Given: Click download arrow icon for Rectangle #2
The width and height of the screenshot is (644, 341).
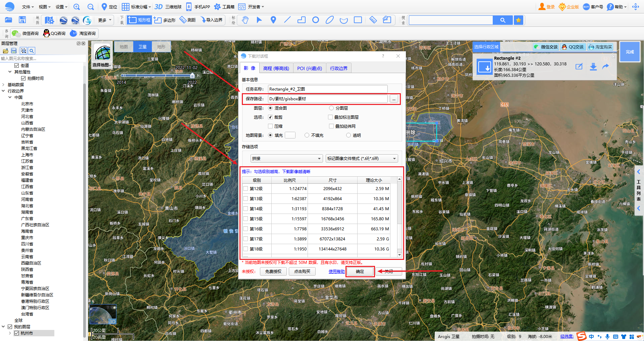Looking at the screenshot, I should coord(593,66).
